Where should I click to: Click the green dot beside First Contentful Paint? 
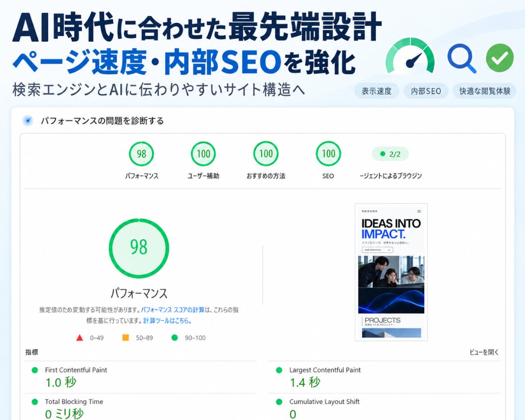[x=34, y=370]
